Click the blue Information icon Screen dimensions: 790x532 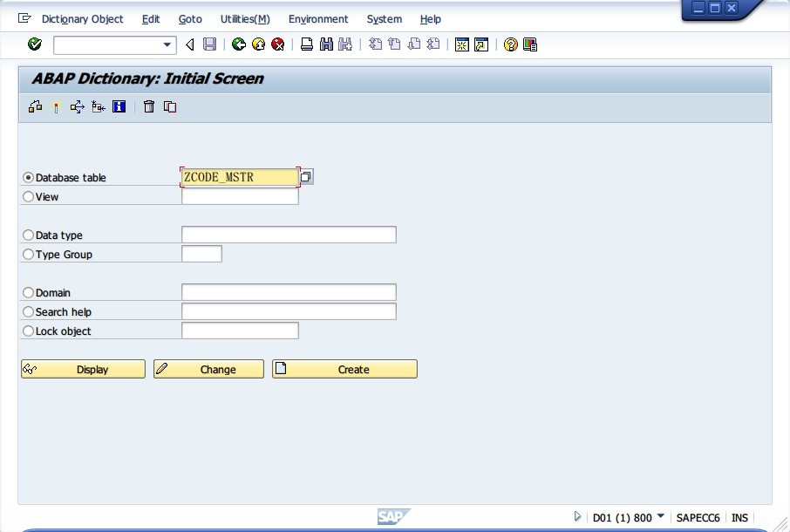click(119, 106)
